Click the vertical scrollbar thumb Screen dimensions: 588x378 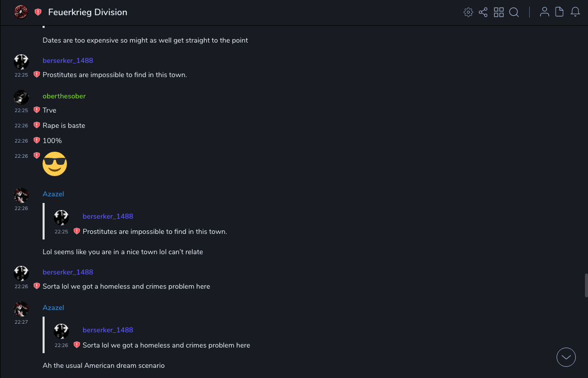(586, 285)
